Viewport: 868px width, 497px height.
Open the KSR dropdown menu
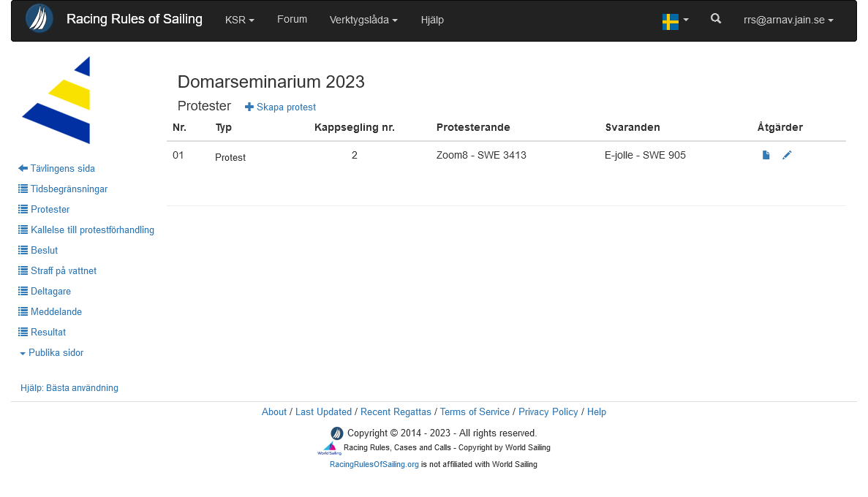239,20
